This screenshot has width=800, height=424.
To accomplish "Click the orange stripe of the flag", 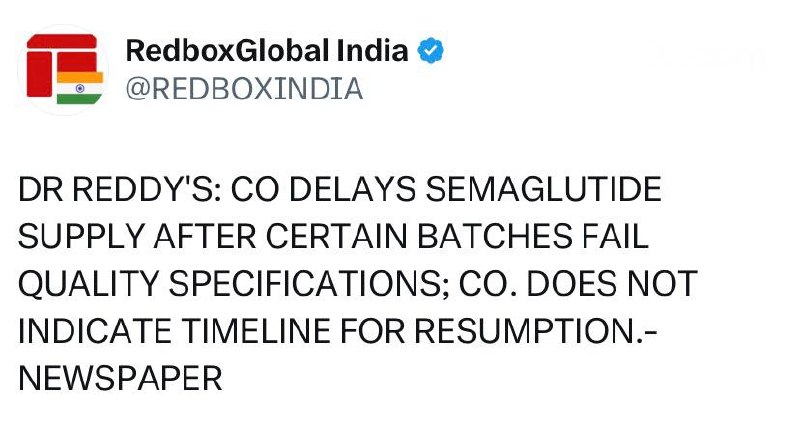I will pos(80,77).
